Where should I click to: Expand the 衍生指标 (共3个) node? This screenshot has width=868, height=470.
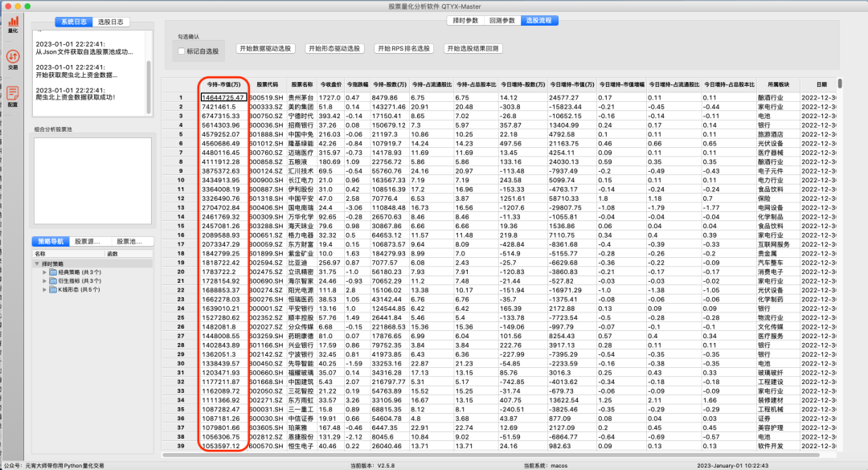tap(45, 280)
